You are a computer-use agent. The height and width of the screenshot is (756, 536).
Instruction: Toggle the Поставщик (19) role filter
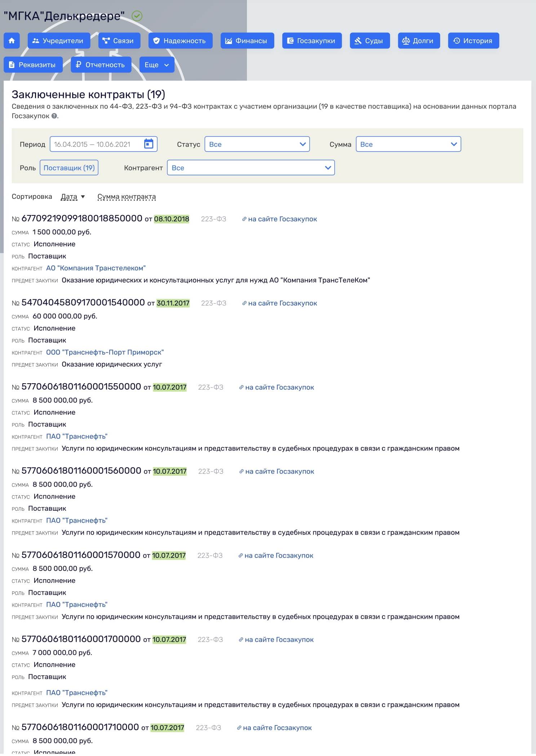click(x=69, y=168)
